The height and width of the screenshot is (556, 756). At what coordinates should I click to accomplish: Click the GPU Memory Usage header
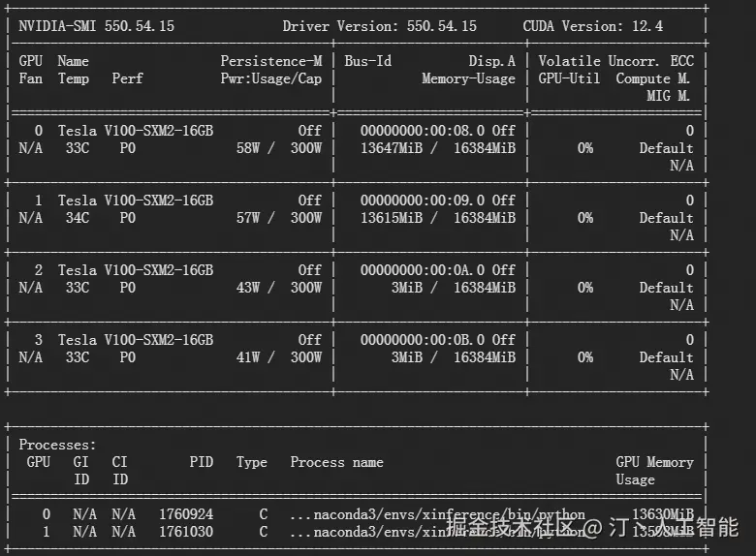point(655,471)
